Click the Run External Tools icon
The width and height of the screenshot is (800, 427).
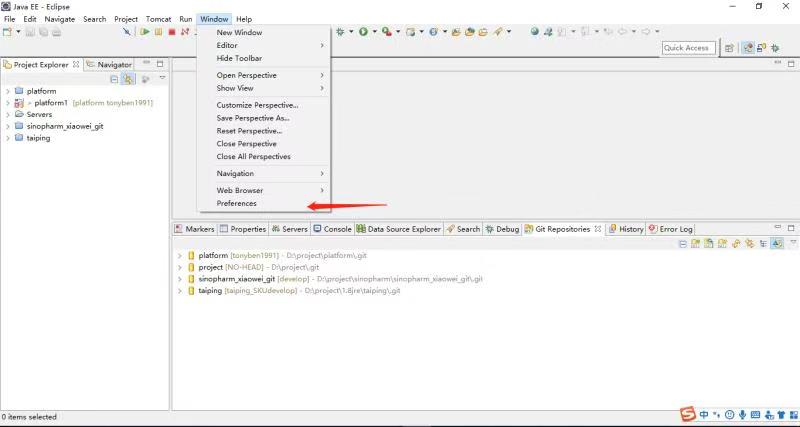(387, 32)
